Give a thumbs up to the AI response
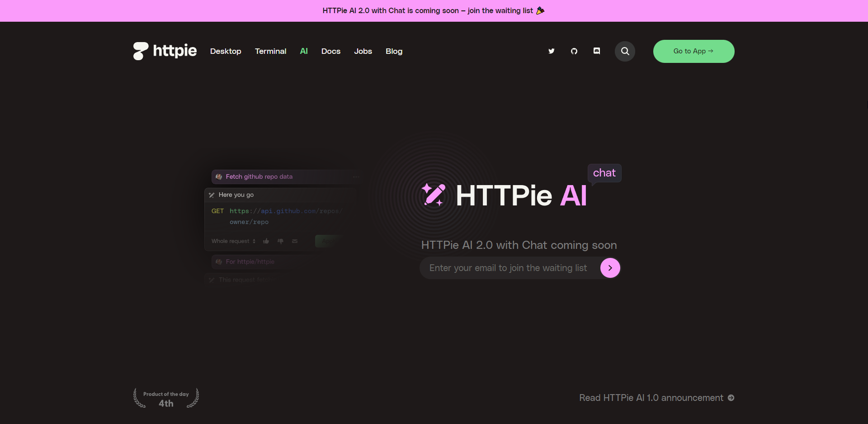The height and width of the screenshot is (424, 868). pyautogui.click(x=266, y=241)
